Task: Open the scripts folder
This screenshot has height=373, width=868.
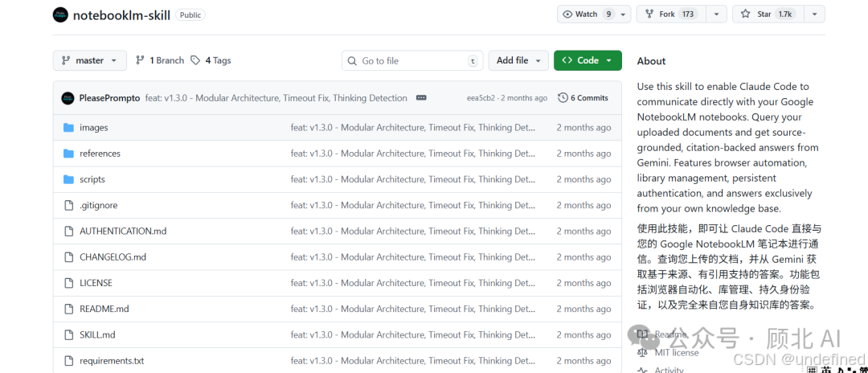Action: (x=92, y=179)
